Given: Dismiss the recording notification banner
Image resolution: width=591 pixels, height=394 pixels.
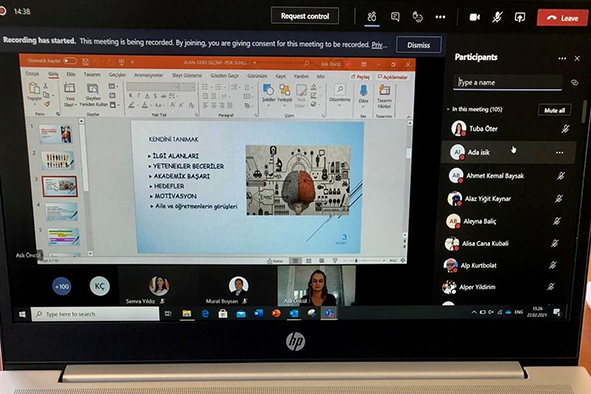Looking at the screenshot, I should [418, 45].
